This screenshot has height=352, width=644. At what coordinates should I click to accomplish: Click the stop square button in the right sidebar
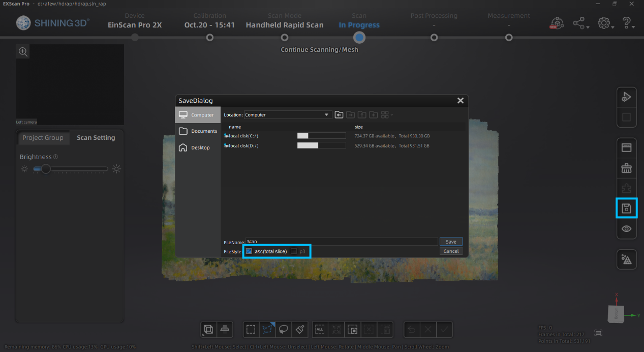click(x=627, y=118)
